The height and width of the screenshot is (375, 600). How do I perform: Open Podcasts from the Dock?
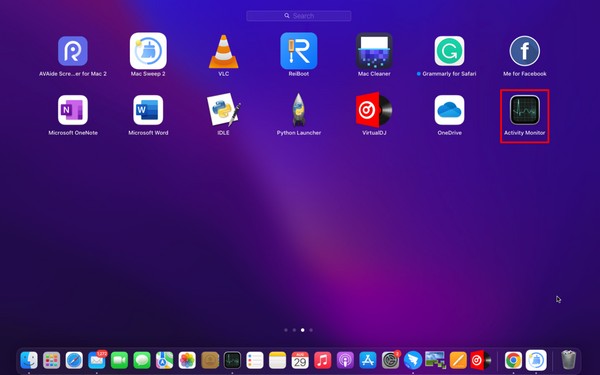tap(345, 360)
